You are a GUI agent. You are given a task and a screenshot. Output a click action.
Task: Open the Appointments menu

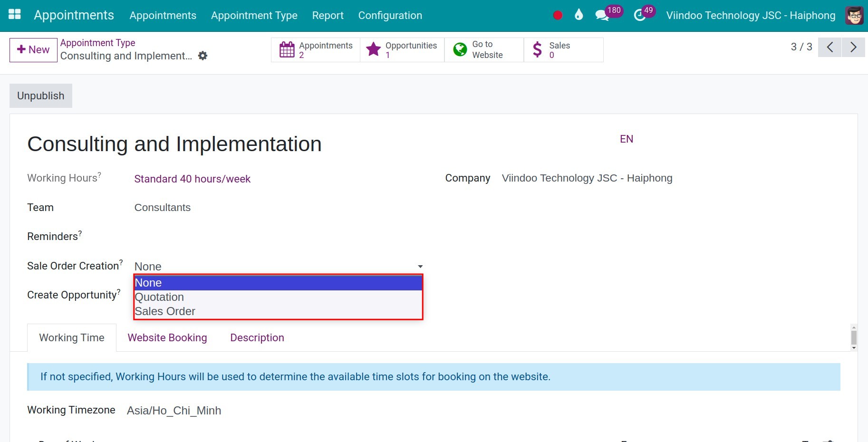pos(163,15)
